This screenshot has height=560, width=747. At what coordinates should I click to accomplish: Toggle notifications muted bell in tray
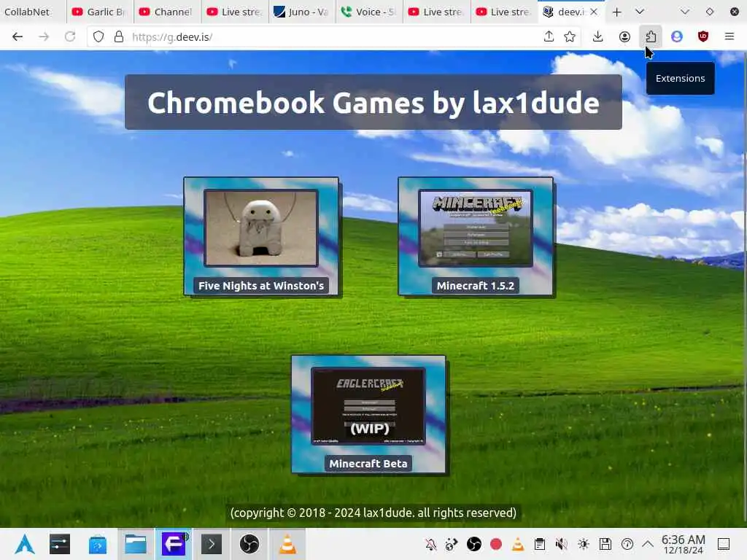point(430,544)
